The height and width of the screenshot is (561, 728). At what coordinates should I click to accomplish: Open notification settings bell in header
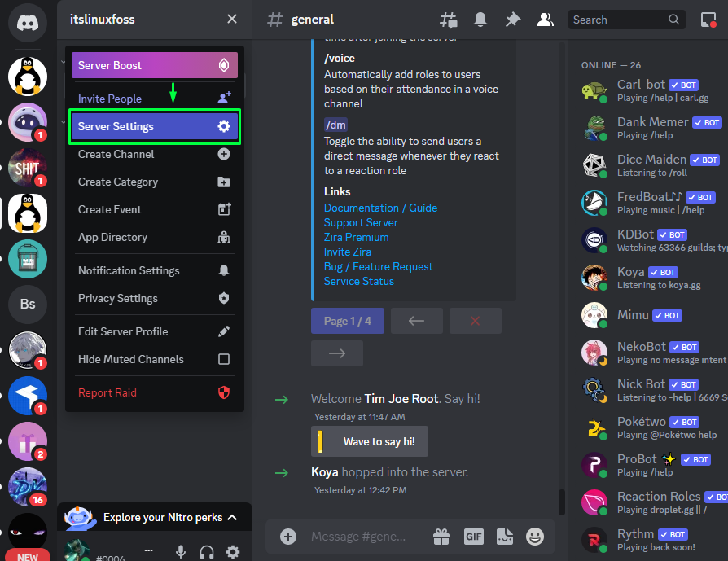pyautogui.click(x=480, y=20)
